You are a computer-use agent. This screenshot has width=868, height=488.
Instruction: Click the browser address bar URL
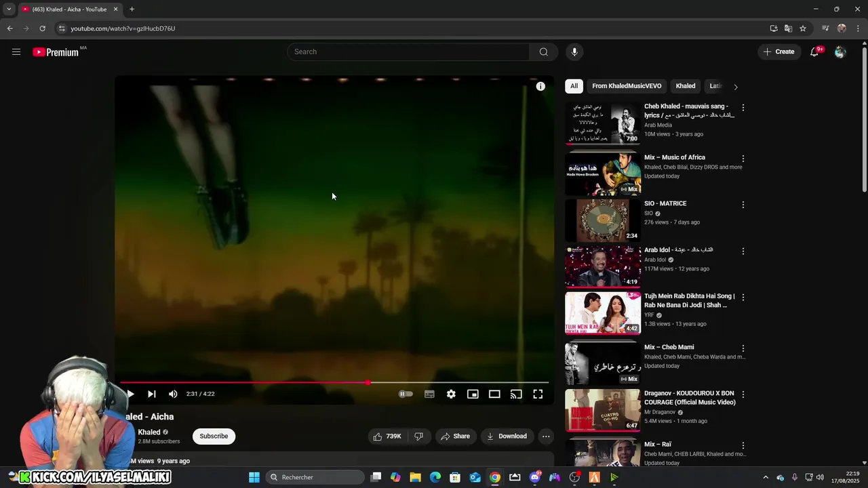click(x=123, y=28)
